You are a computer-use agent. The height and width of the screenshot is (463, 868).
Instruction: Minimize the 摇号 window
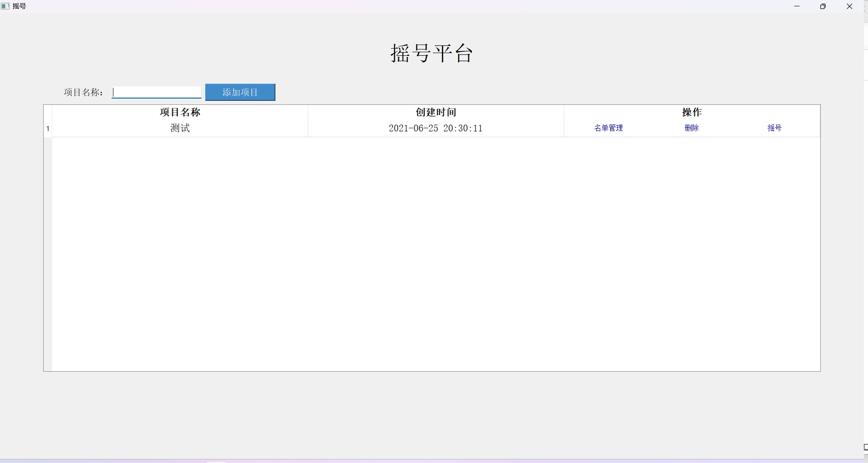797,6
